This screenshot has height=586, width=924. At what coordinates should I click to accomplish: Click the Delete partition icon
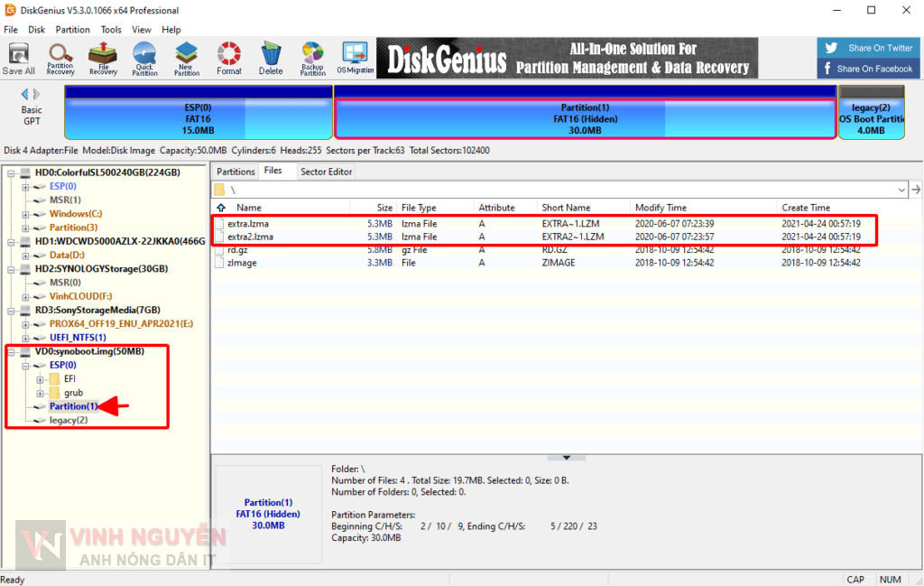(271, 58)
